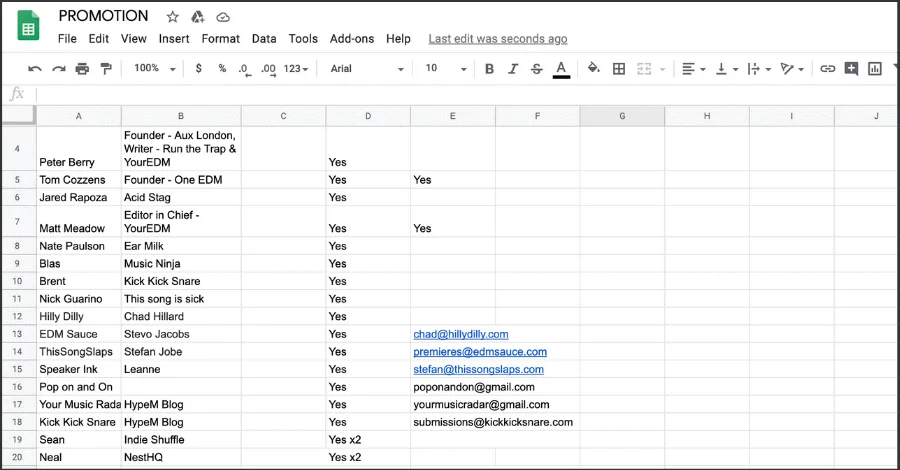The height and width of the screenshot is (470, 900).
Task: Open the fill color picker
Action: click(x=593, y=68)
